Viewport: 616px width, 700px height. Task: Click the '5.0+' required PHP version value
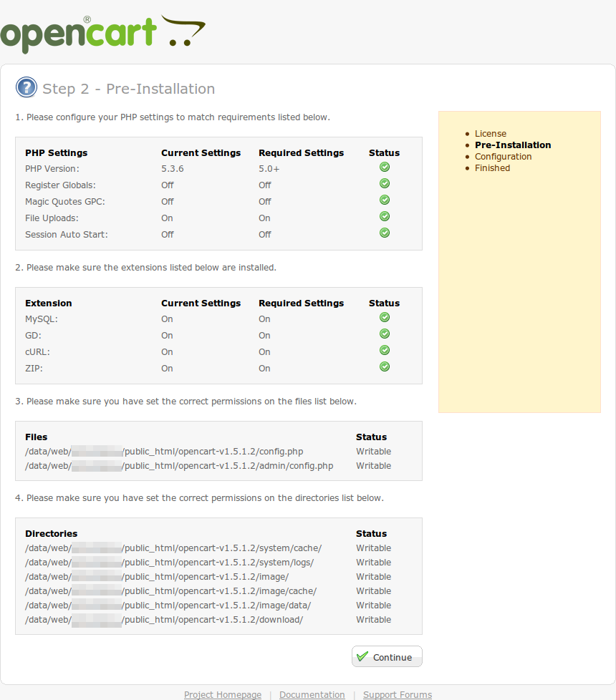coord(269,169)
